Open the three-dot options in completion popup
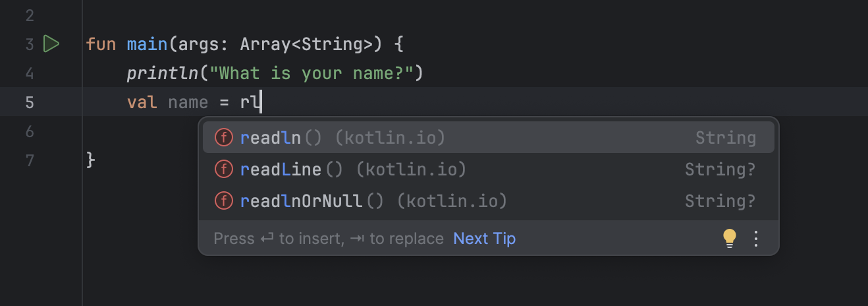Viewport: 868px width, 306px height. click(756, 238)
